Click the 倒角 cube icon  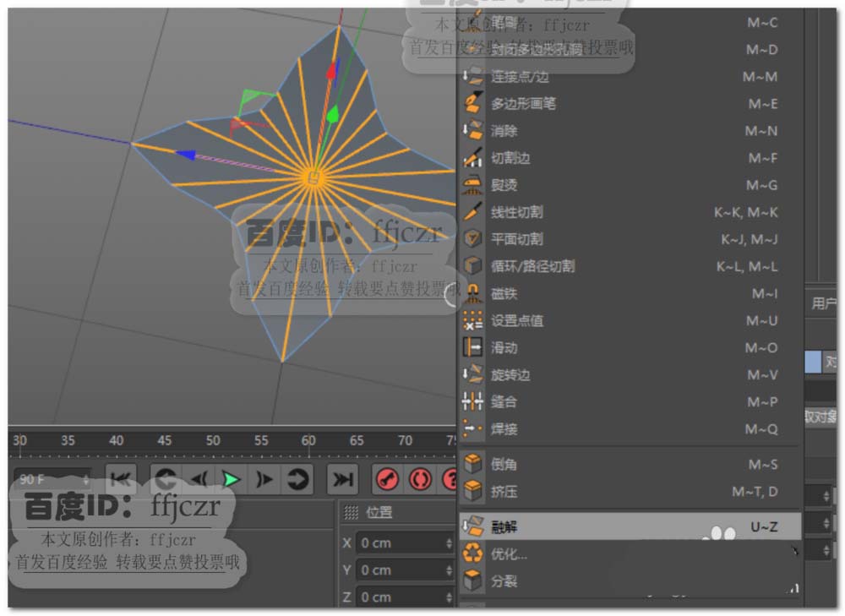472,464
